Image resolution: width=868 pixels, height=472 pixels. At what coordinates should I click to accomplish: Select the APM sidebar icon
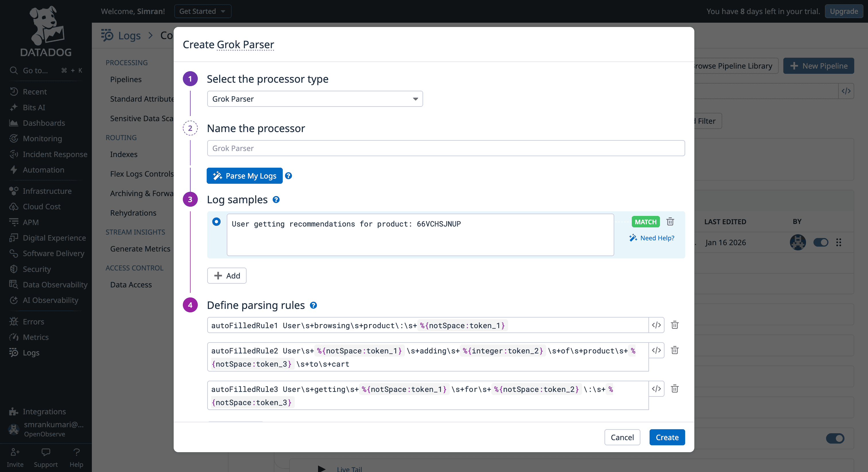pos(13,222)
